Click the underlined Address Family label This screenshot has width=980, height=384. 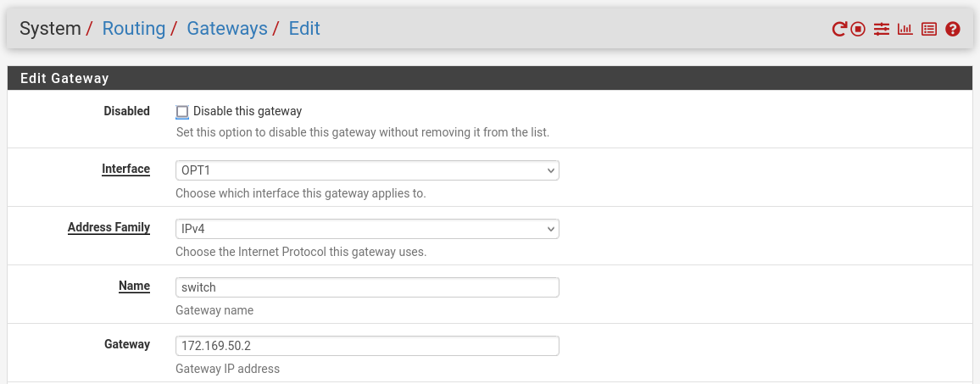point(109,228)
